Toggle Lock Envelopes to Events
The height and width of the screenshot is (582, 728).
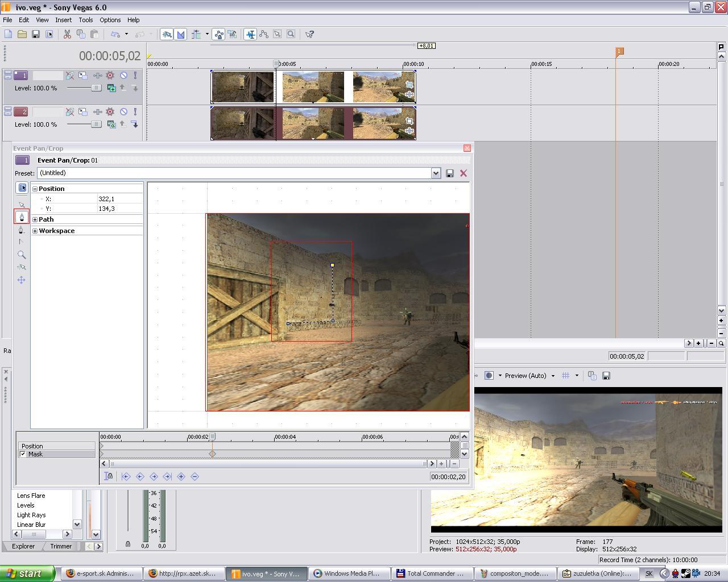pyautogui.click(x=219, y=34)
